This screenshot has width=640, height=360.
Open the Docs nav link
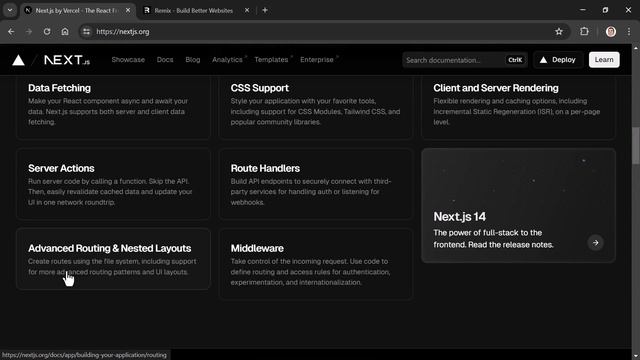pyautogui.click(x=165, y=60)
